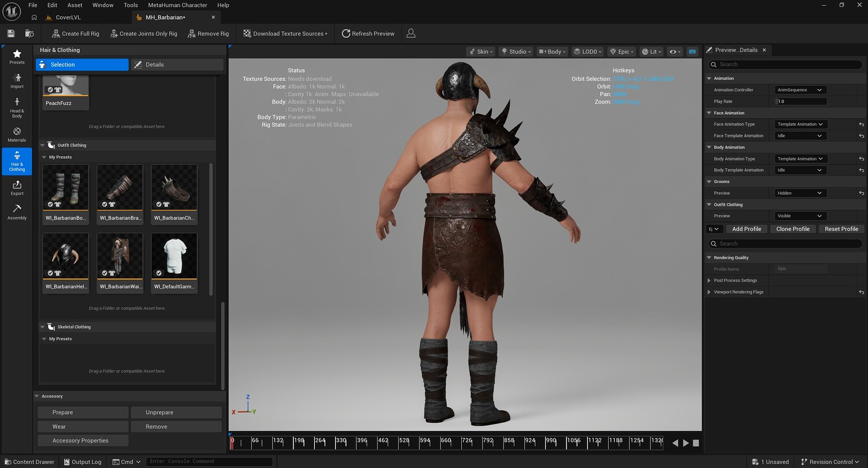Viewport: 868px width, 468px height.
Task: Toggle checkmark on WI_BarbarianHelmet thumbnail
Action: pos(50,273)
